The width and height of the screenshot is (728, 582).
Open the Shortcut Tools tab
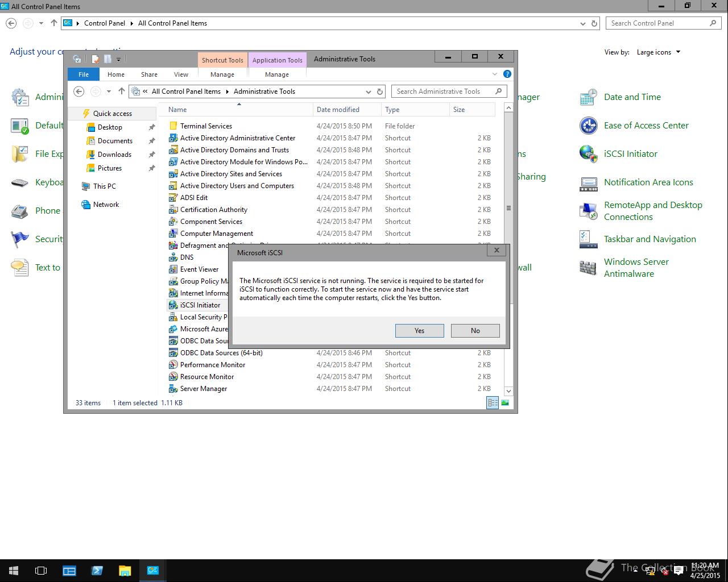coord(222,60)
